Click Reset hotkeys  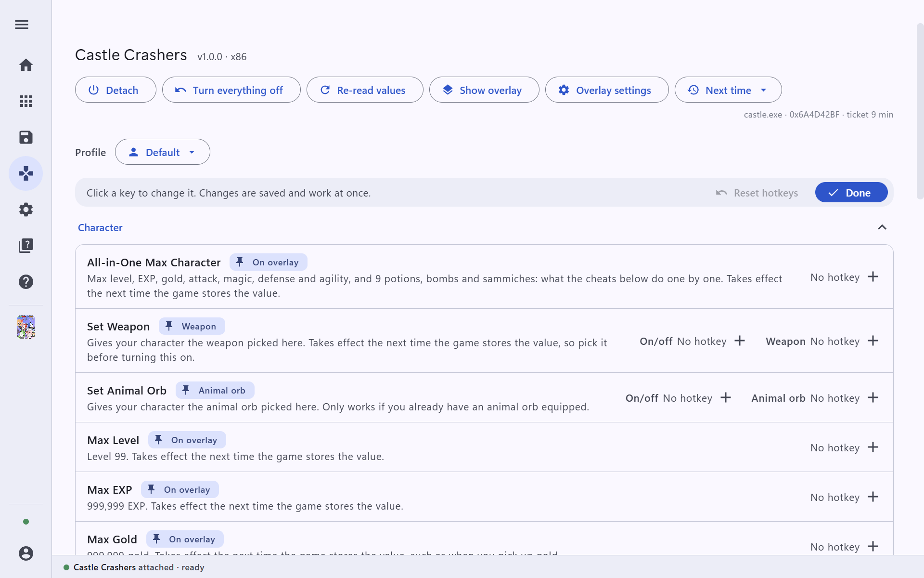click(757, 193)
